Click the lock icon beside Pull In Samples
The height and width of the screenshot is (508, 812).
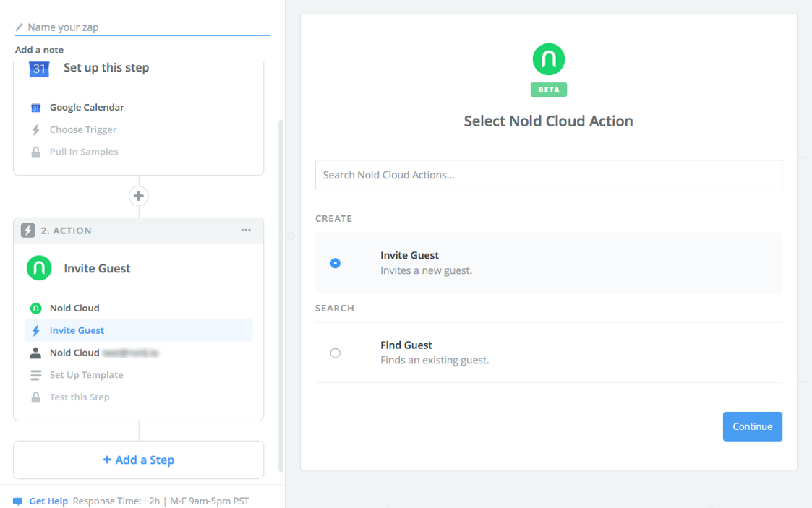pyautogui.click(x=35, y=152)
